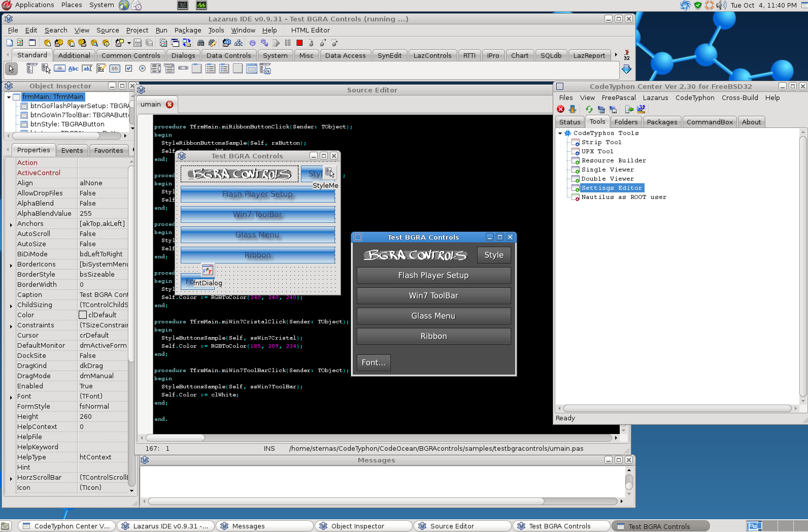The width and height of the screenshot is (808, 532).
Task: Select Settings Editor in CodeTyphon Tools tree
Action: tap(612, 188)
